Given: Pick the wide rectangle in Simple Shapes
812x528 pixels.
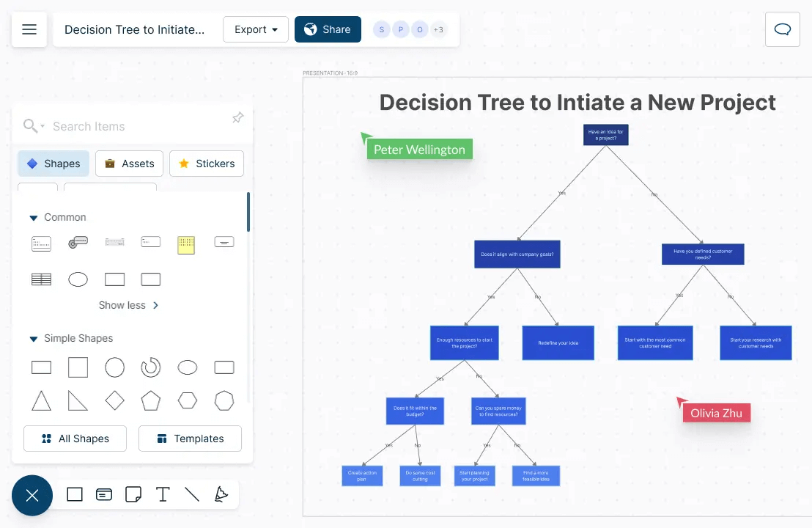Looking at the screenshot, I should [42, 367].
